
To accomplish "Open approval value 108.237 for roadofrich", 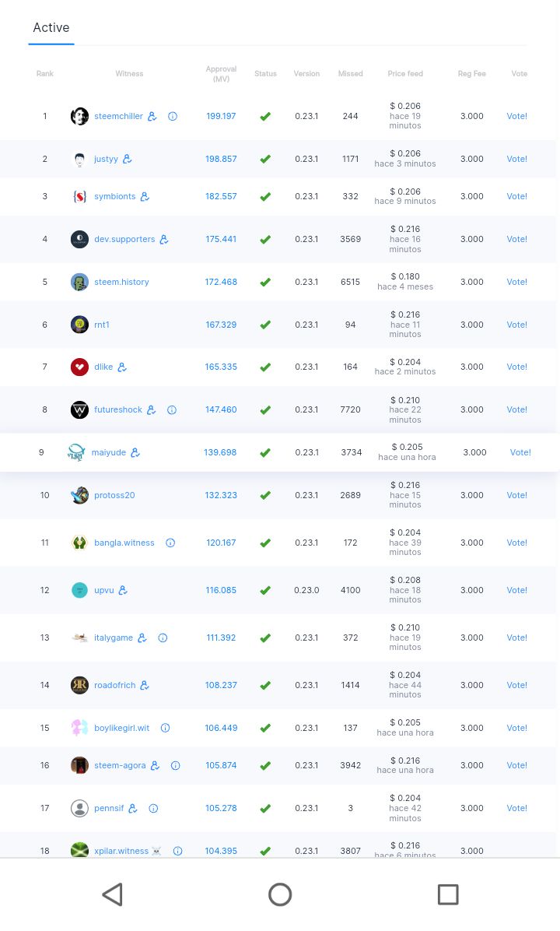I will pyautogui.click(x=221, y=685).
